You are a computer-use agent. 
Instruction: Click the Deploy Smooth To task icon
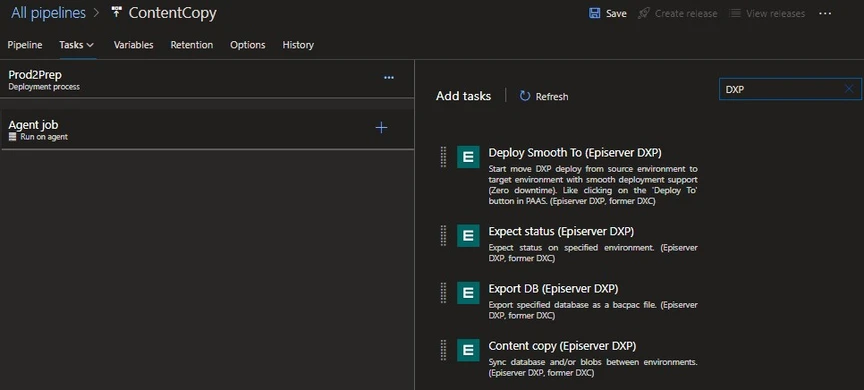(x=468, y=157)
